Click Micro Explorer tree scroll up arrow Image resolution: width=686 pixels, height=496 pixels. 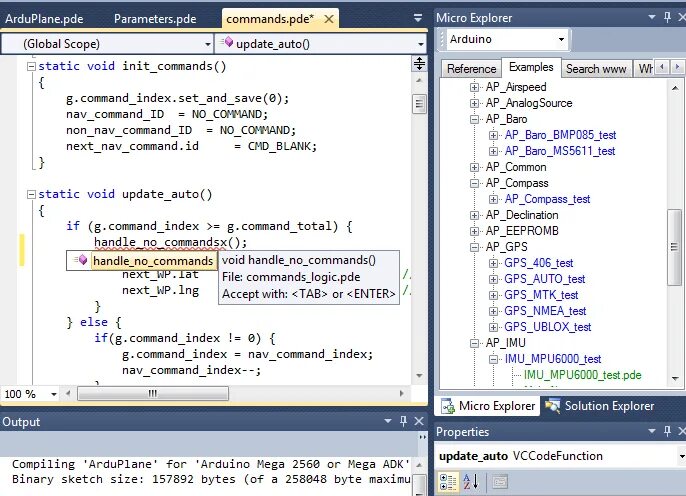675,88
